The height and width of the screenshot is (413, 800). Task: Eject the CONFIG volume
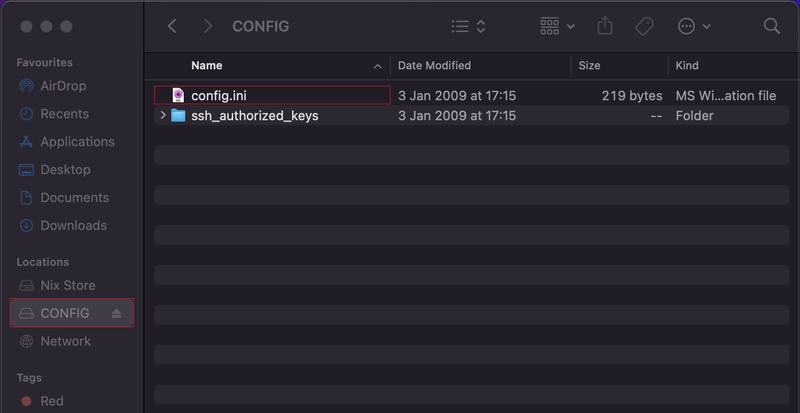[116, 313]
